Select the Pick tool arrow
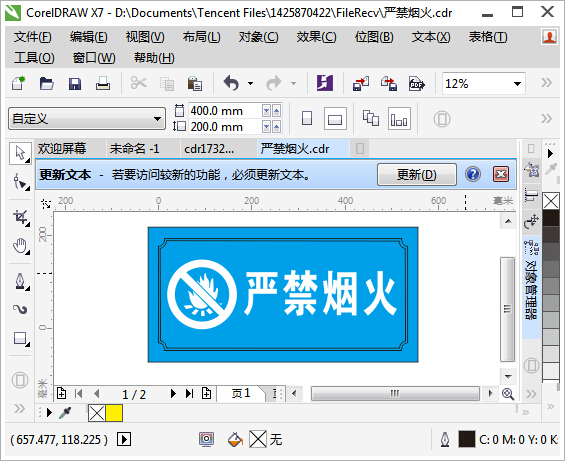 tap(21, 154)
